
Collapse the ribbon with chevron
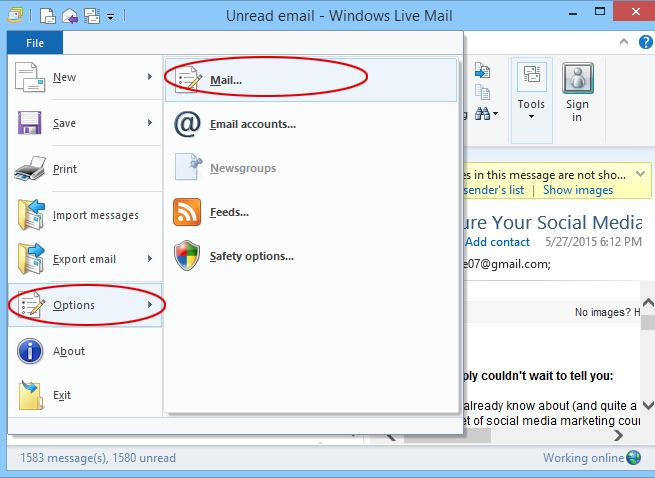pyautogui.click(x=624, y=42)
